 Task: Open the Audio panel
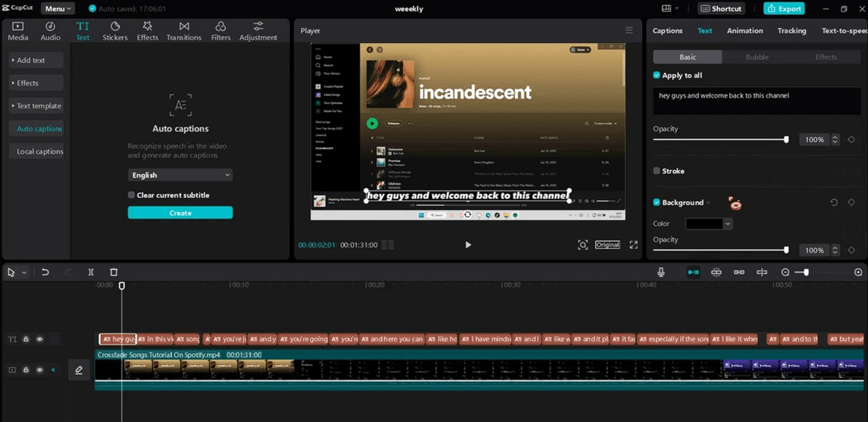[x=51, y=31]
